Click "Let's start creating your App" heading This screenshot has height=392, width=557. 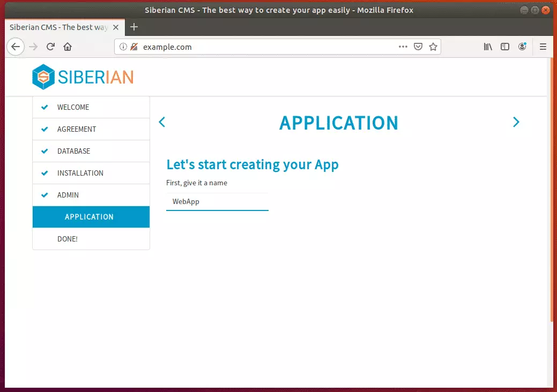click(252, 165)
